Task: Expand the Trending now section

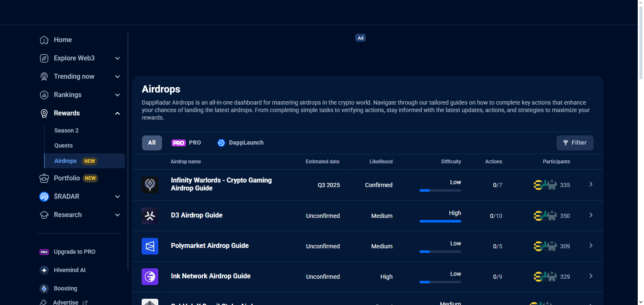Action: [117, 76]
